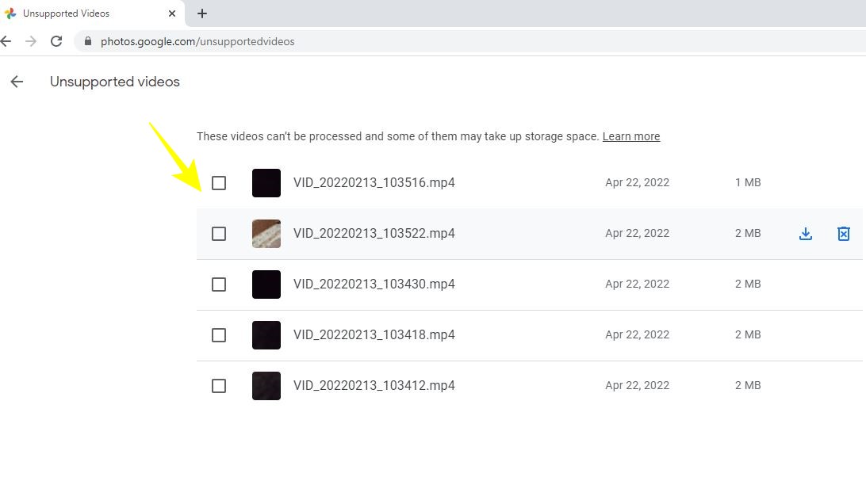Download the VID_20220213_103522.mp4 video
The image size is (866, 504).
(x=806, y=234)
